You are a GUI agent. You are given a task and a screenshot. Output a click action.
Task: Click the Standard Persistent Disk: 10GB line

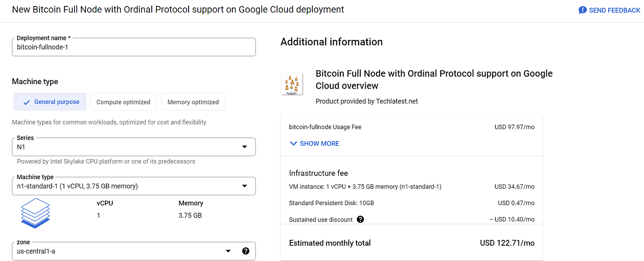coord(331,203)
